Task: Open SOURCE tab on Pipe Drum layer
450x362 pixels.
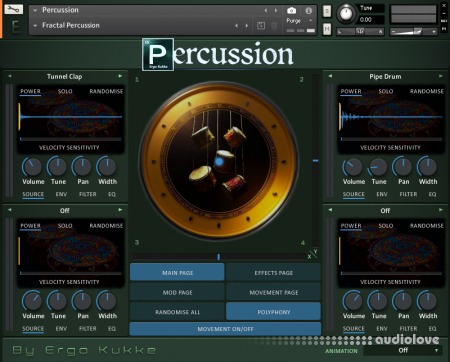Action: 354,194
